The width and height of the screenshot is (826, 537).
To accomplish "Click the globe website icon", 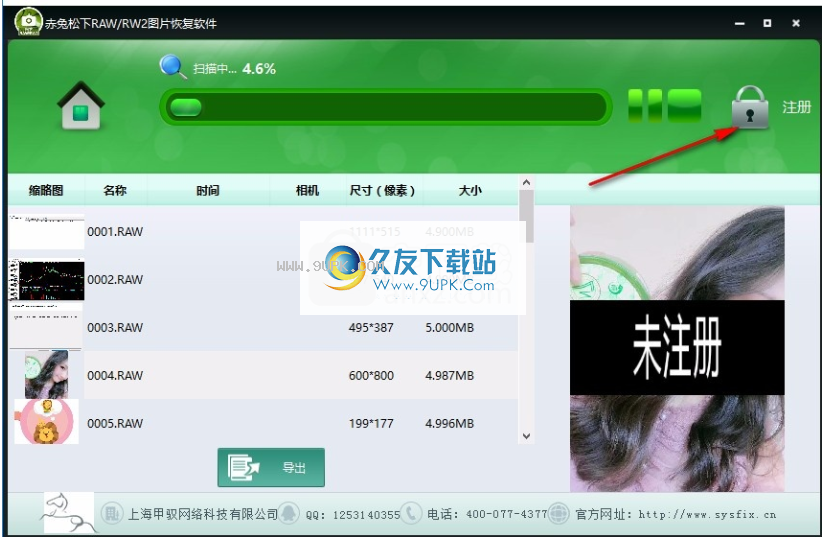I will point(559,513).
